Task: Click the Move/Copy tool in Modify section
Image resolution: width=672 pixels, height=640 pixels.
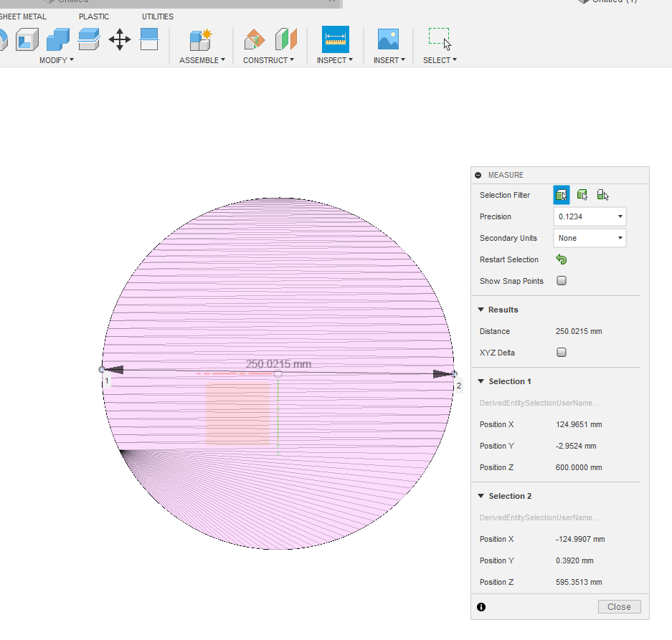Action: coord(120,39)
